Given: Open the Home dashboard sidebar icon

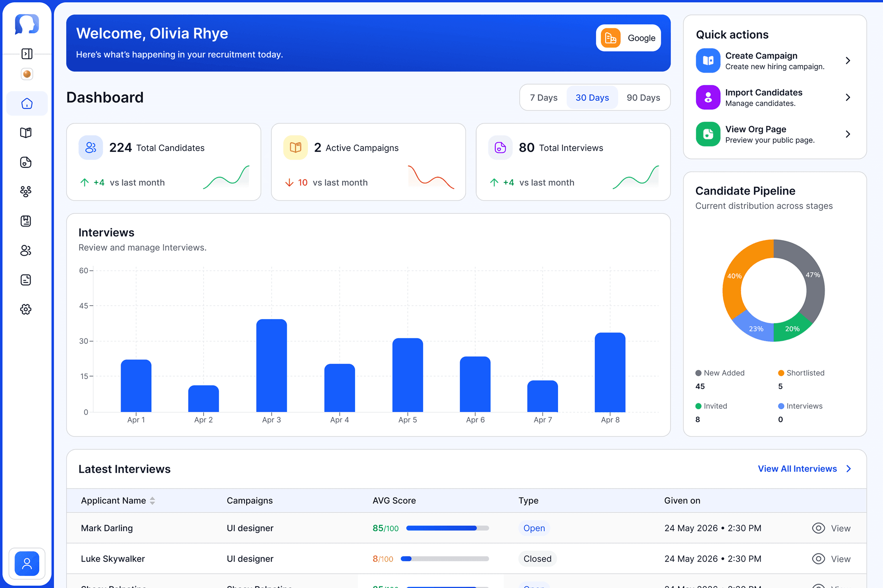Looking at the screenshot, I should tap(27, 103).
